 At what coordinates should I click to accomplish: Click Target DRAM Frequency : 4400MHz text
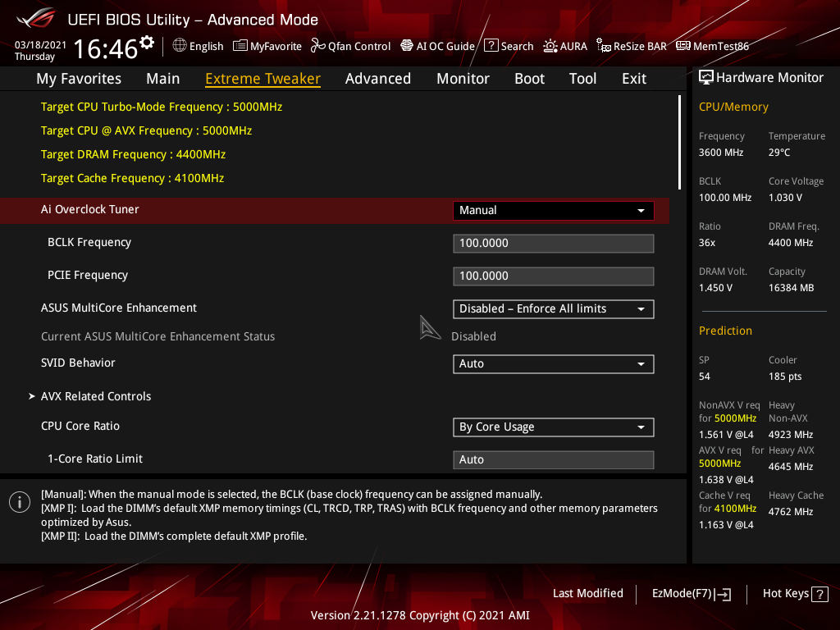[x=133, y=155]
